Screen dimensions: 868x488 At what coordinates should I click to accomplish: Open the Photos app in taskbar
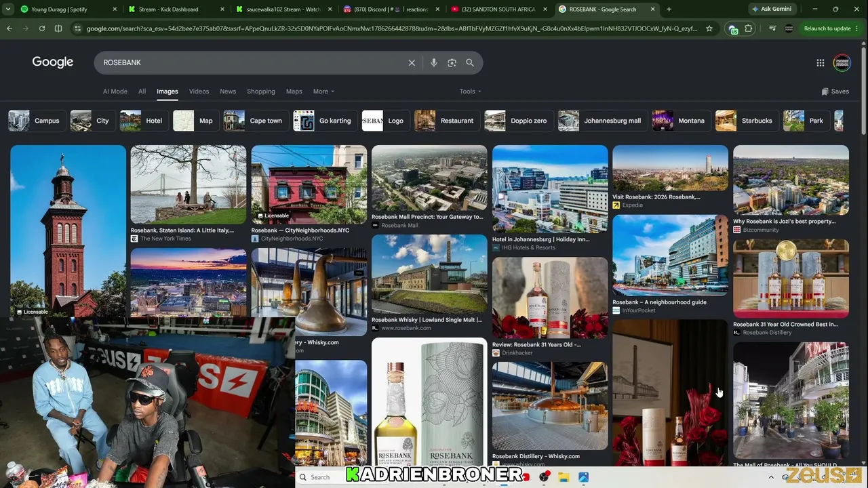click(x=583, y=477)
